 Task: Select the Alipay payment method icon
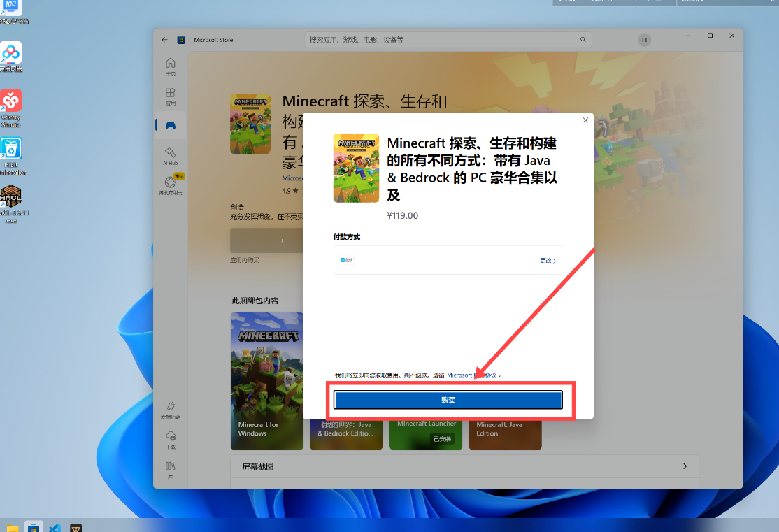coord(346,260)
